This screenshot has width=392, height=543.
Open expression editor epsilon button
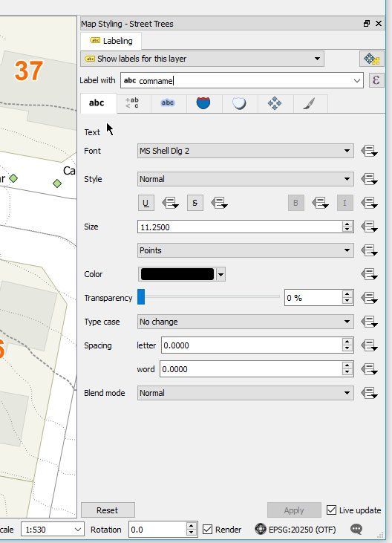pos(376,80)
